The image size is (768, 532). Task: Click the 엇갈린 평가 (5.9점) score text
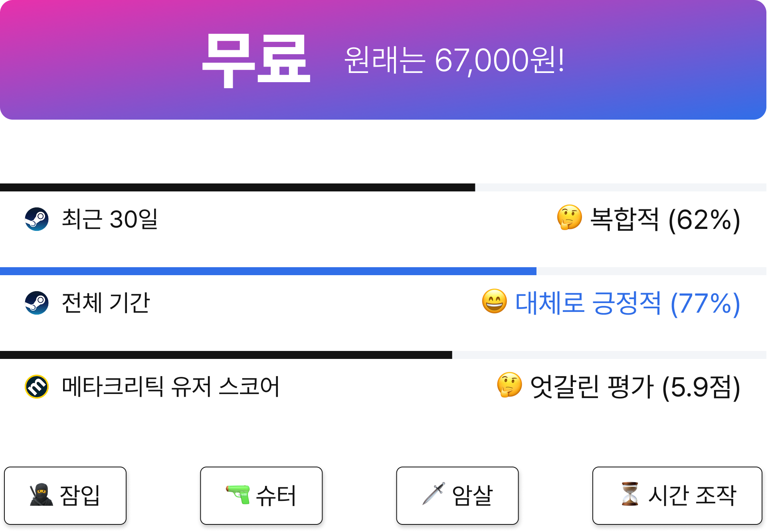(635, 387)
